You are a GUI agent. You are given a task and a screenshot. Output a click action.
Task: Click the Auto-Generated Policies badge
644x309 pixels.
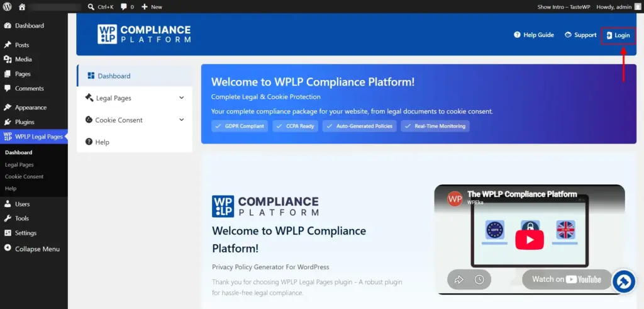click(x=360, y=126)
